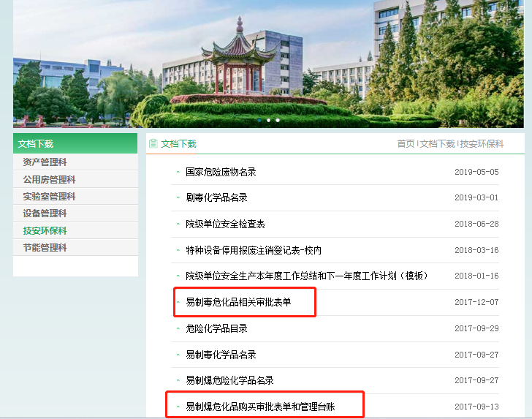
Task: Click 技安环保科 in the breadcrumb
Action: click(x=482, y=143)
